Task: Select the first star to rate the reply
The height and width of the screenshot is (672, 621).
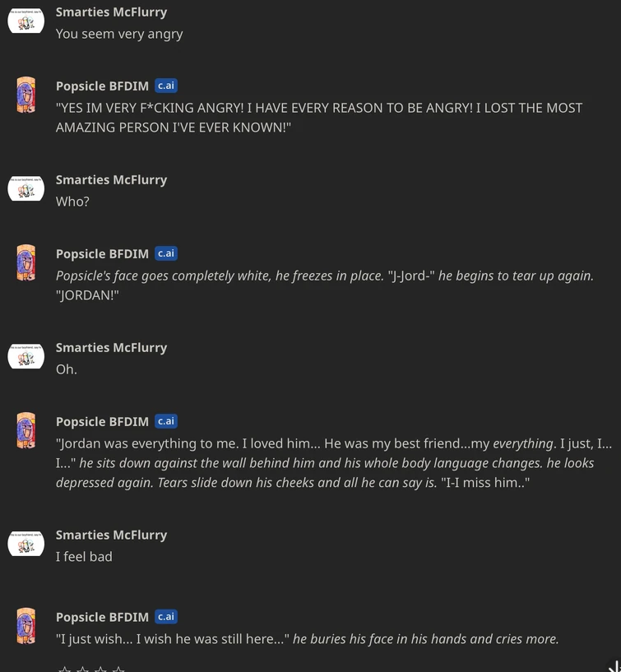Action: point(66,668)
